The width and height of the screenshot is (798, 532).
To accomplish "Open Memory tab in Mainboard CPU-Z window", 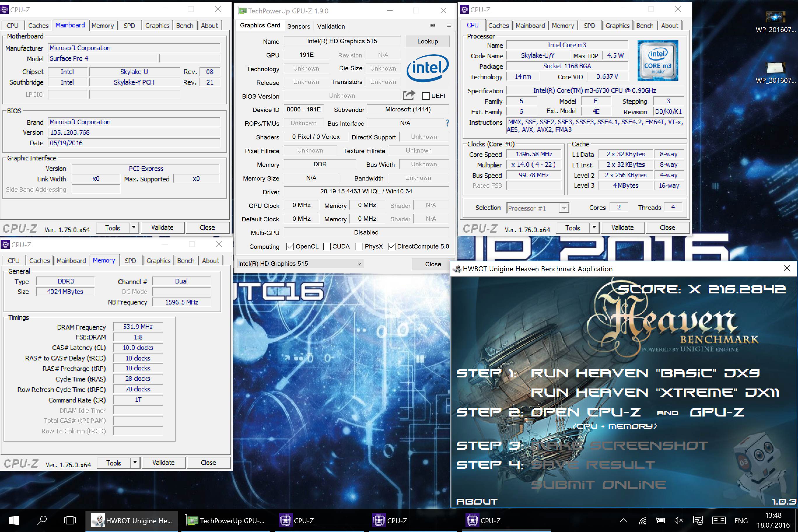I will point(102,25).
